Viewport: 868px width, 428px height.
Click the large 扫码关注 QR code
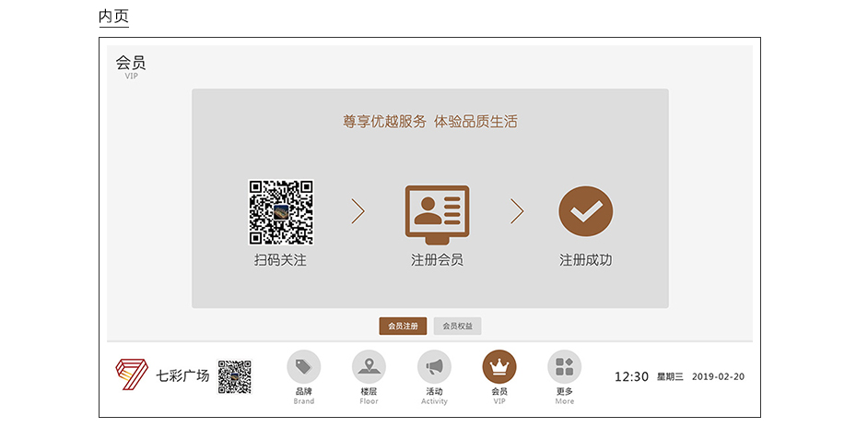point(281,212)
